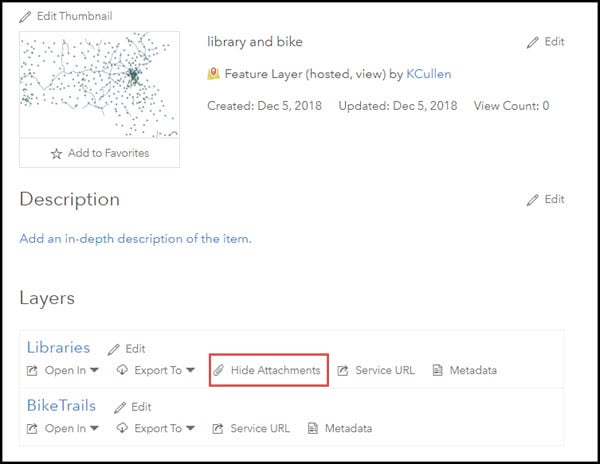This screenshot has height=464, width=600.
Task: View Metadata document icon for BikeTrails
Action: pyautogui.click(x=313, y=428)
